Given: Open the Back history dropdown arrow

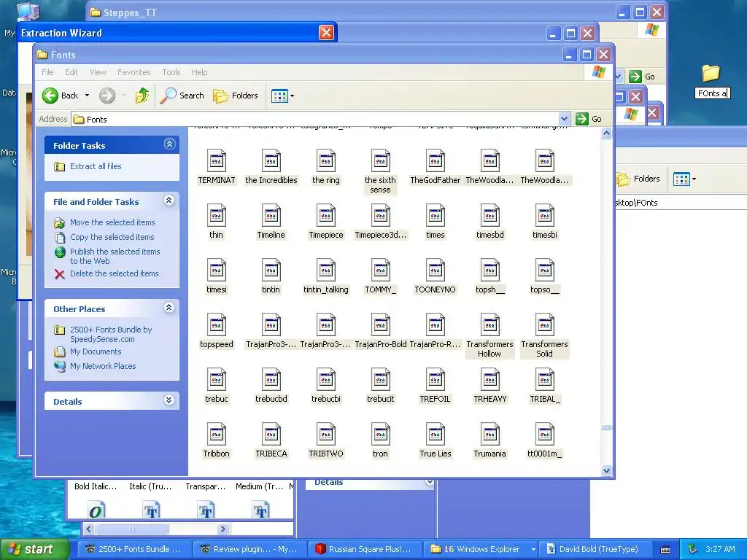Looking at the screenshot, I should [88, 96].
